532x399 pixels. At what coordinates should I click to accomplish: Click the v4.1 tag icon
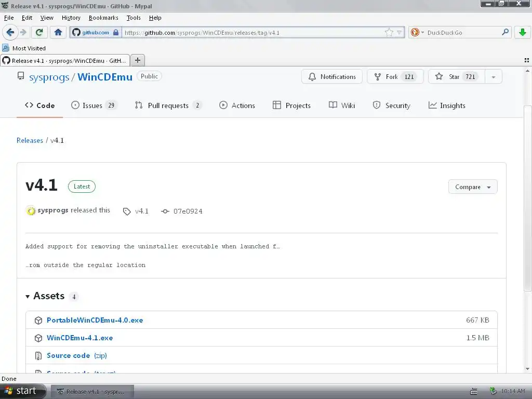(127, 211)
